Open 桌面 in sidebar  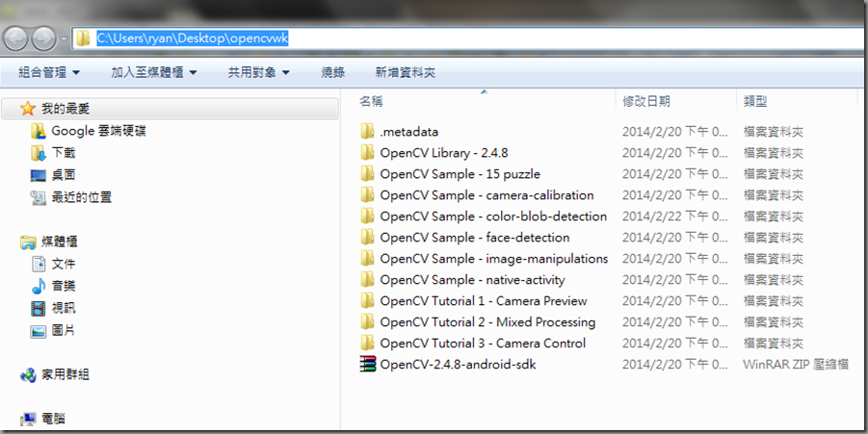click(64, 175)
